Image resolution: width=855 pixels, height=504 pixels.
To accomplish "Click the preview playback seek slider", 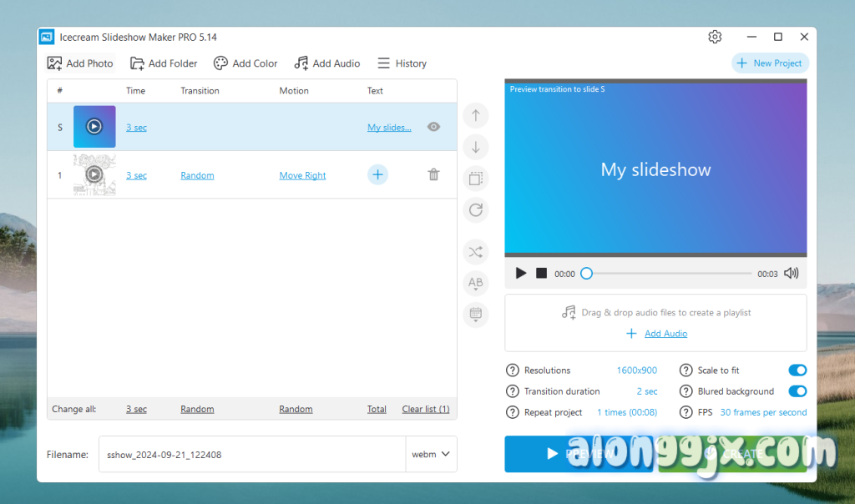I will [668, 274].
